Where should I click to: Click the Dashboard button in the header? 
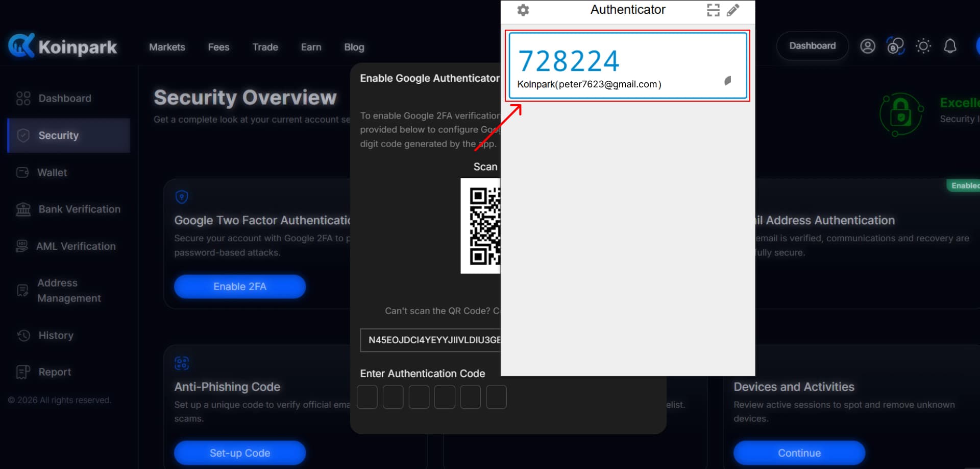tap(813, 46)
